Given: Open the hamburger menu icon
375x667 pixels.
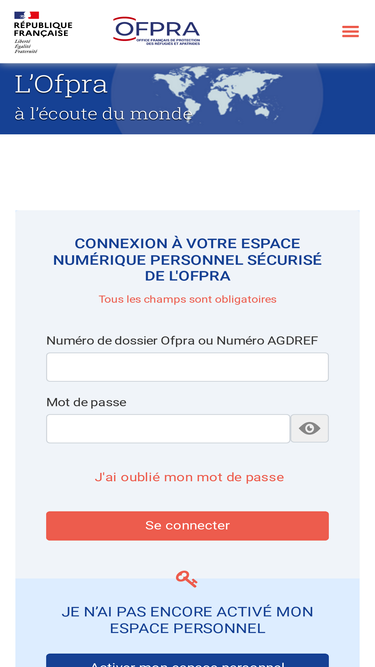Looking at the screenshot, I should point(350,31).
